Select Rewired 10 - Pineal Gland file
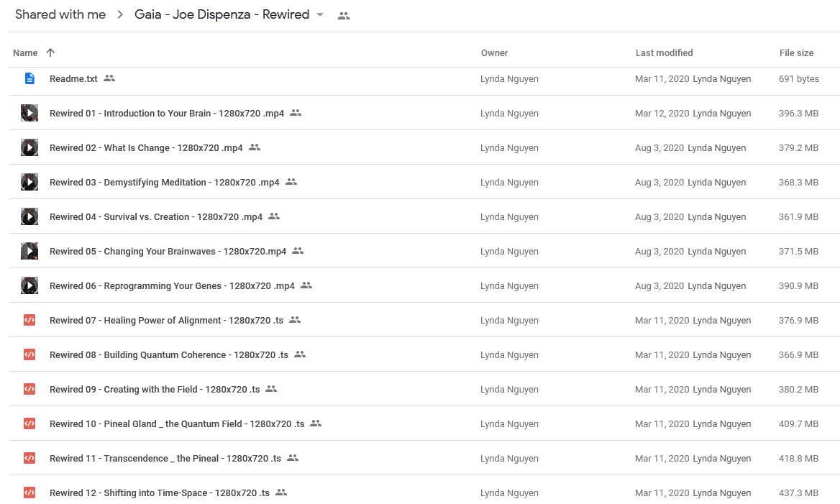The image size is (840, 504). pos(177,424)
